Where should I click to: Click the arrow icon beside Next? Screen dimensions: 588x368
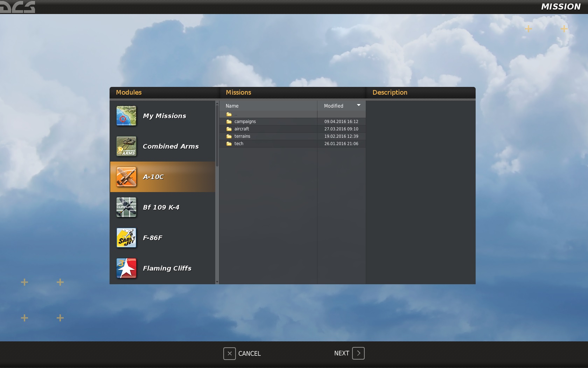point(358,353)
